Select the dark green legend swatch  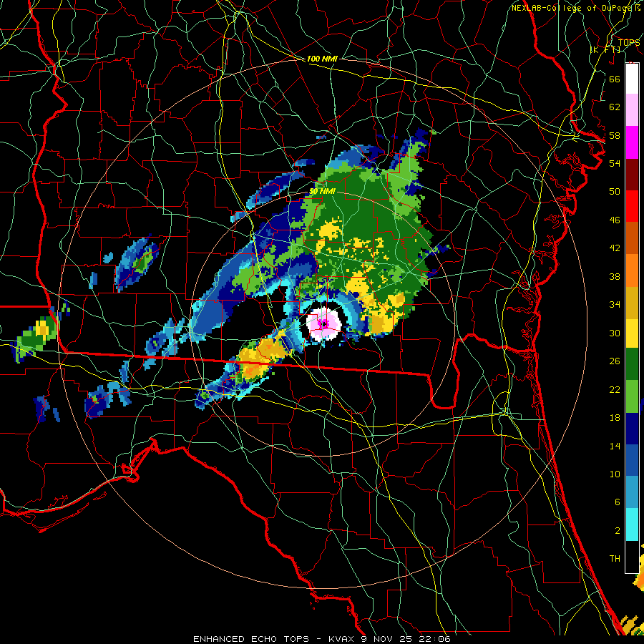[632, 364]
